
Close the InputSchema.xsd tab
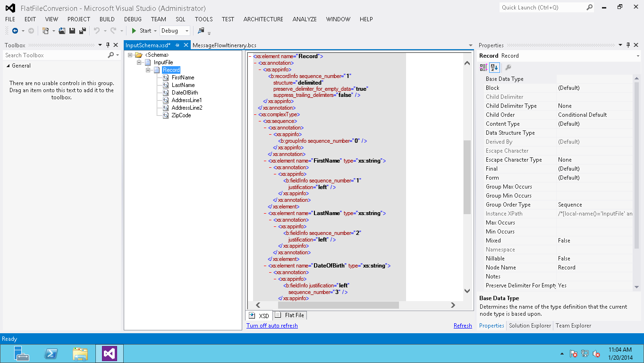[186, 45]
